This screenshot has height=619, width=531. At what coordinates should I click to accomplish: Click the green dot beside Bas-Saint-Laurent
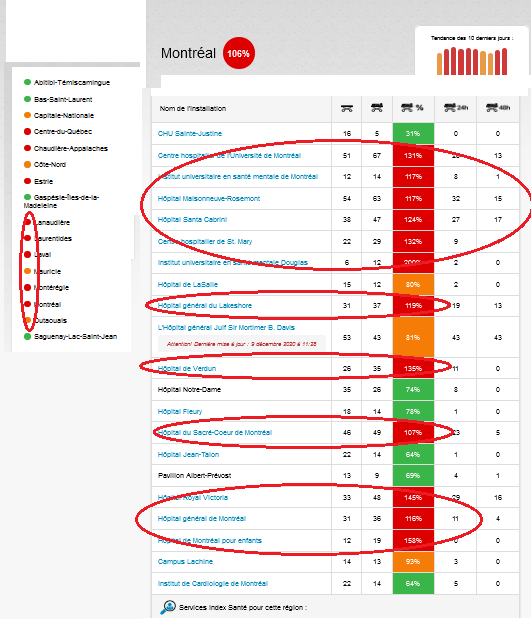[x=27, y=99]
